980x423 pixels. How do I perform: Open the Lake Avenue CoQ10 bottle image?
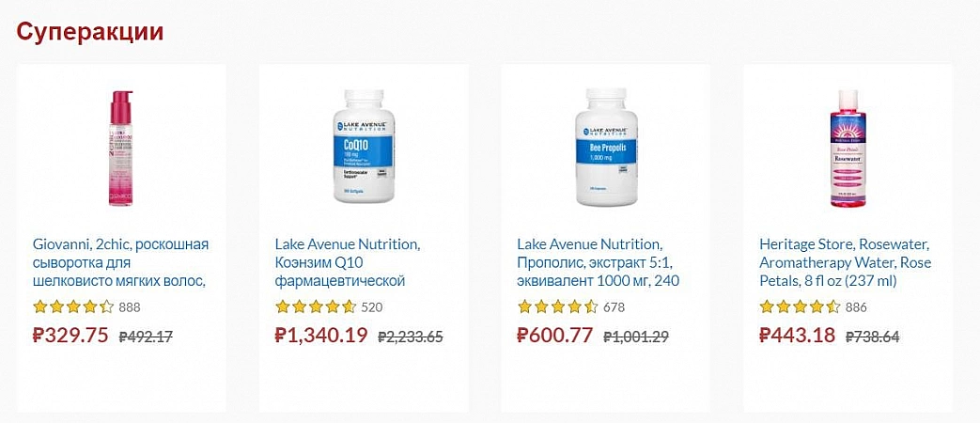(x=364, y=148)
